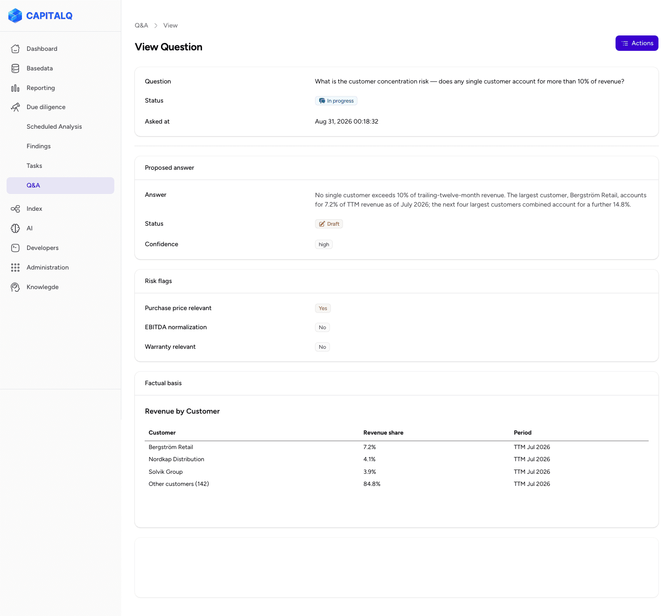Click the EBITDA normalization label
The width and height of the screenshot is (672, 616).
176,327
